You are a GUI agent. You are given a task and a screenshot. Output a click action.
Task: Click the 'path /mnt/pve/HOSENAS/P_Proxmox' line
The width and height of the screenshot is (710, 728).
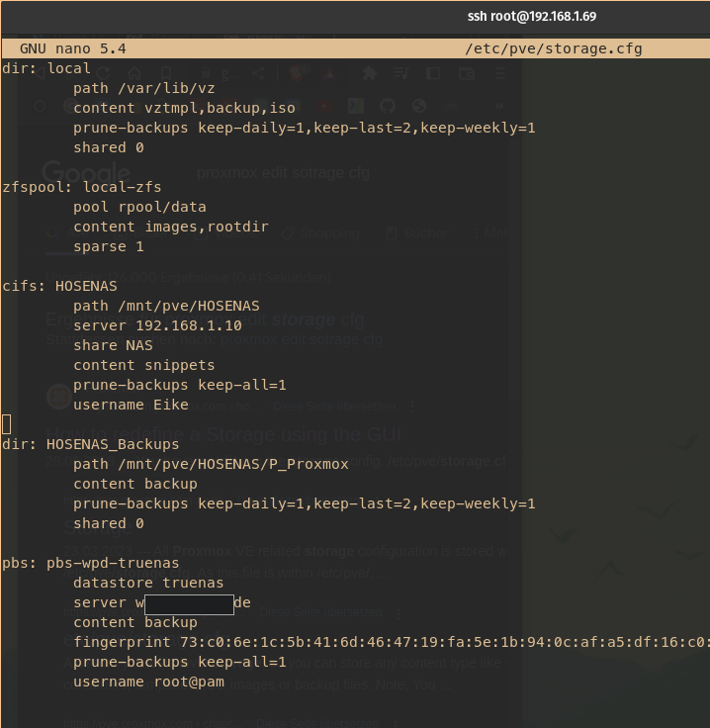211,464
